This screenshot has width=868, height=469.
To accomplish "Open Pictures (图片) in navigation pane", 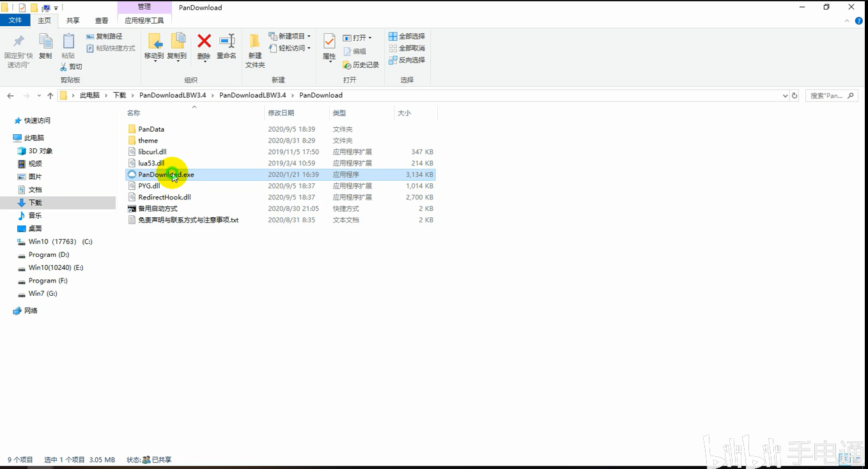I will 35,176.
